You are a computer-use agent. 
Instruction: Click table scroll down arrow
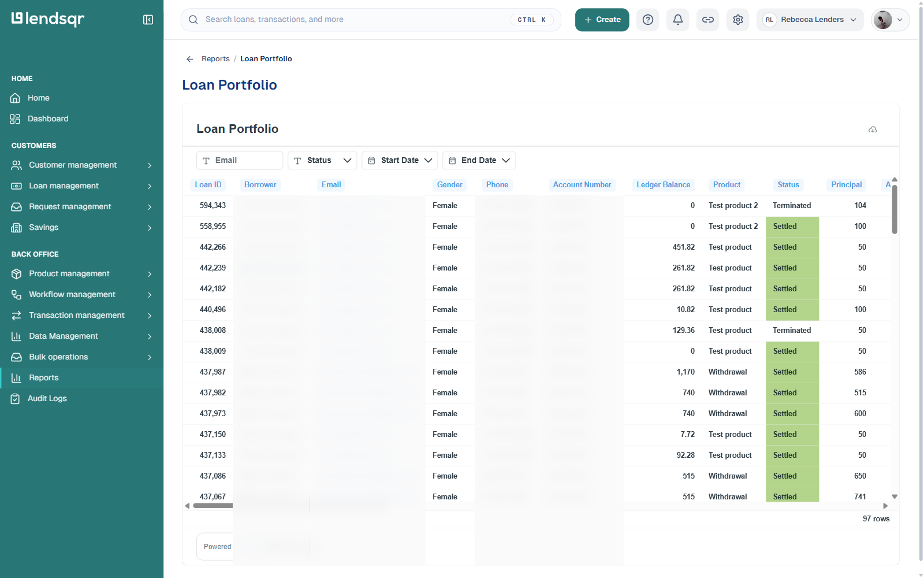tap(895, 497)
